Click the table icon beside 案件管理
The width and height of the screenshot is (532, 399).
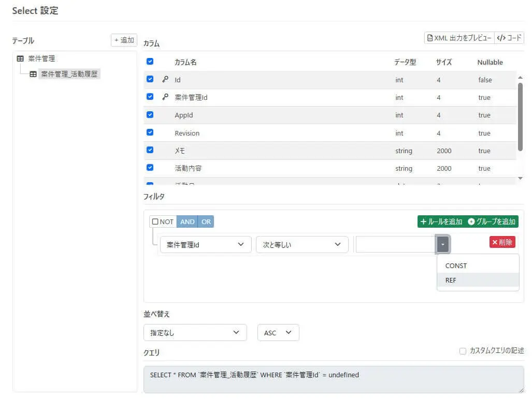(x=20, y=59)
